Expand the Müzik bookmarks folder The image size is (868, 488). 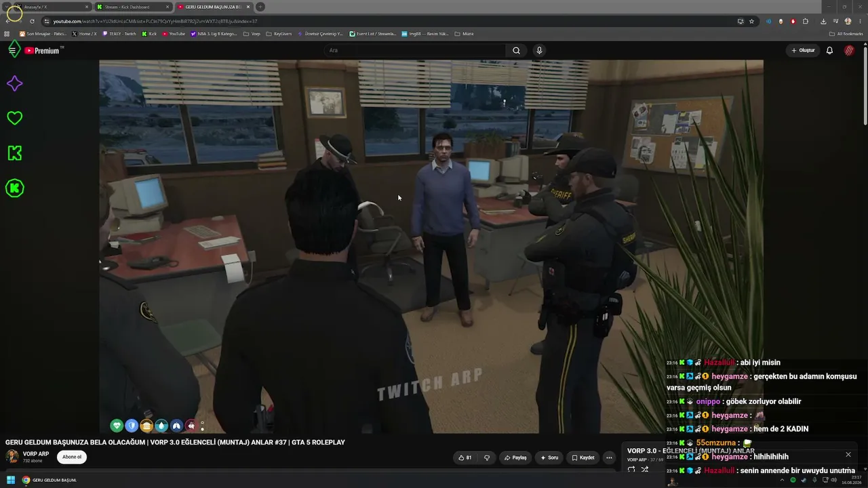pos(464,34)
